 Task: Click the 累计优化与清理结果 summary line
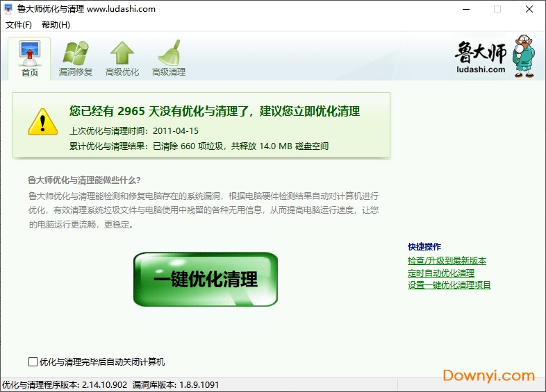point(199,146)
